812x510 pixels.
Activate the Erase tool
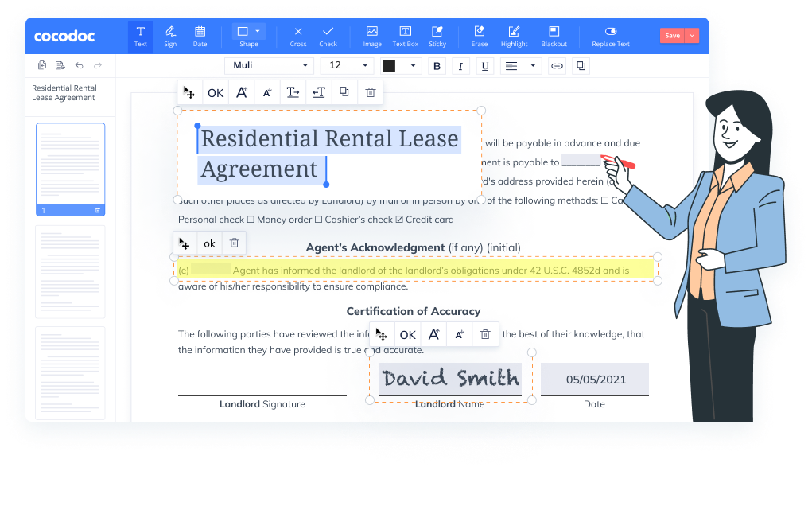pos(479,36)
